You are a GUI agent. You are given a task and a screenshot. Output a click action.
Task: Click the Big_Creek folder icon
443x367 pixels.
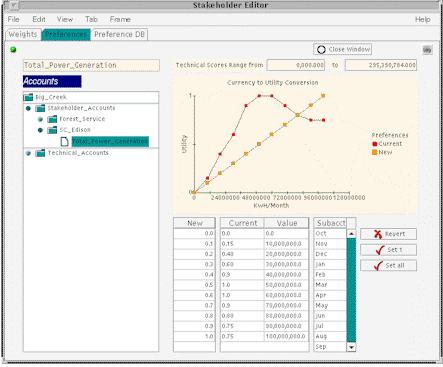click(x=28, y=97)
